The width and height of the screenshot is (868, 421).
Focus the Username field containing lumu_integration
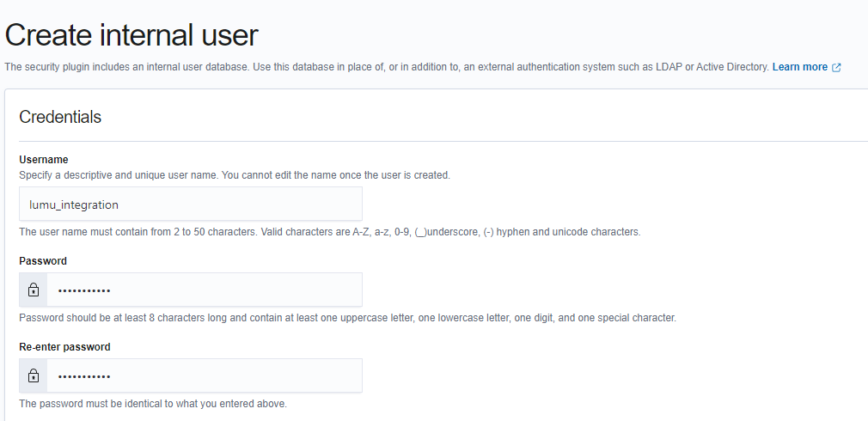pyautogui.click(x=190, y=204)
